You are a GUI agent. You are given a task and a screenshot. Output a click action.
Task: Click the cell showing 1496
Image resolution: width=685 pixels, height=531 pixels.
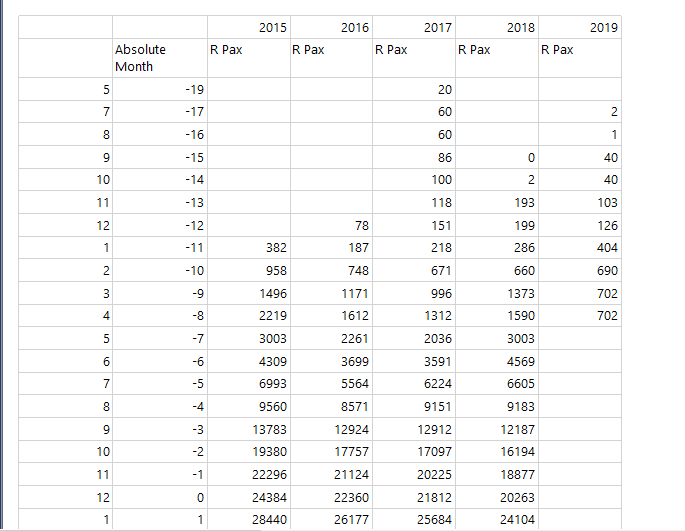(x=249, y=293)
